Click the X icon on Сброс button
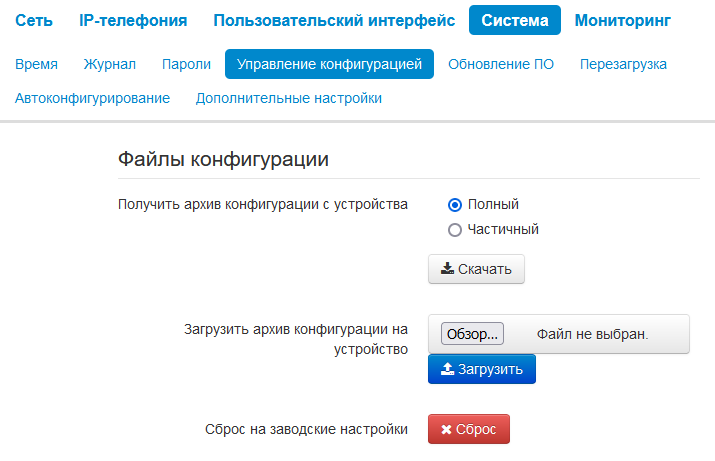This screenshot has width=715, height=461. pyautogui.click(x=447, y=429)
